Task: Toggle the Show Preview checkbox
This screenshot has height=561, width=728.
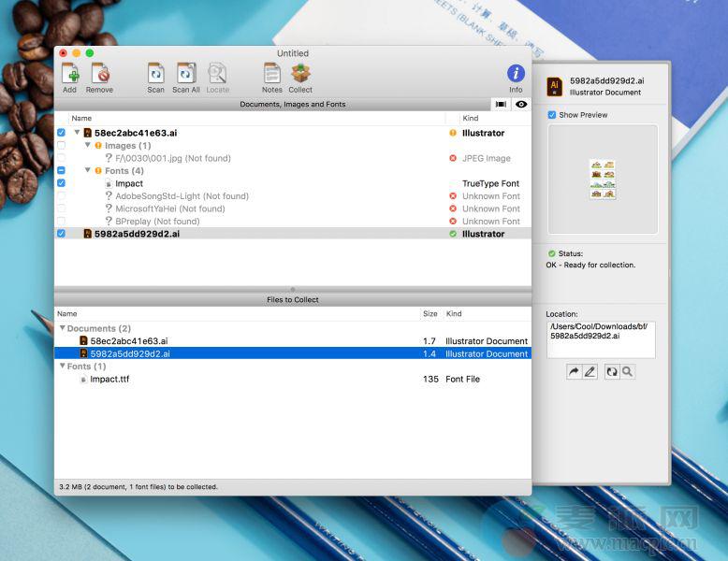Action: [x=552, y=115]
